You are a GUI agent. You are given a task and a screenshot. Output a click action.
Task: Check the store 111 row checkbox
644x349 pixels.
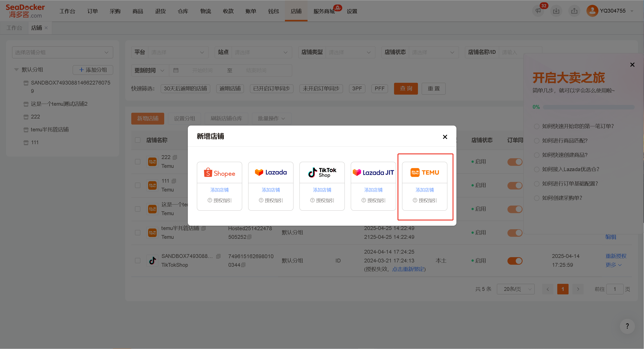tap(138, 185)
